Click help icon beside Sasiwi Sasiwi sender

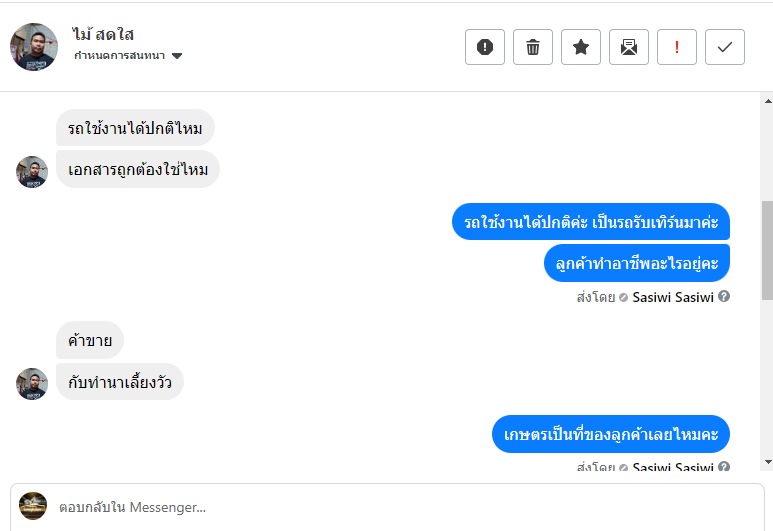point(724,297)
